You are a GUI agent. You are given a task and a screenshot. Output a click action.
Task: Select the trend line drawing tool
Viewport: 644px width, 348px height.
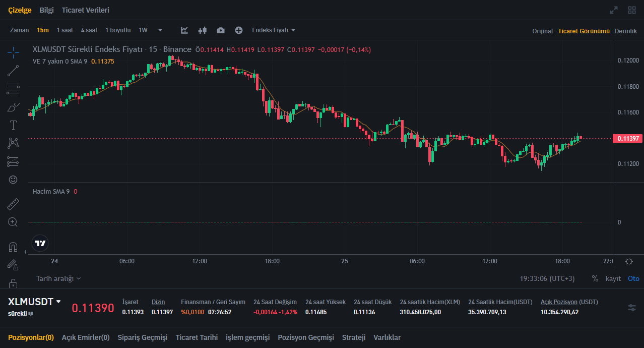(x=14, y=71)
